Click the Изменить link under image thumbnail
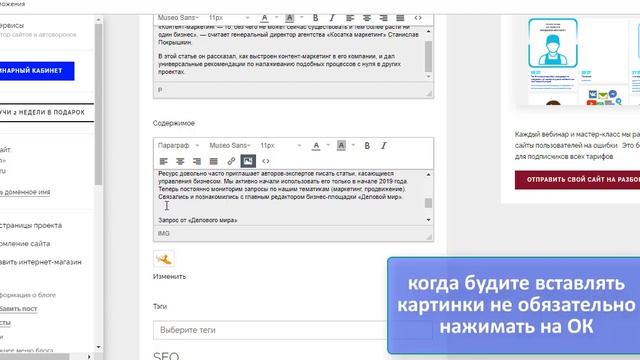 (169, 277)
